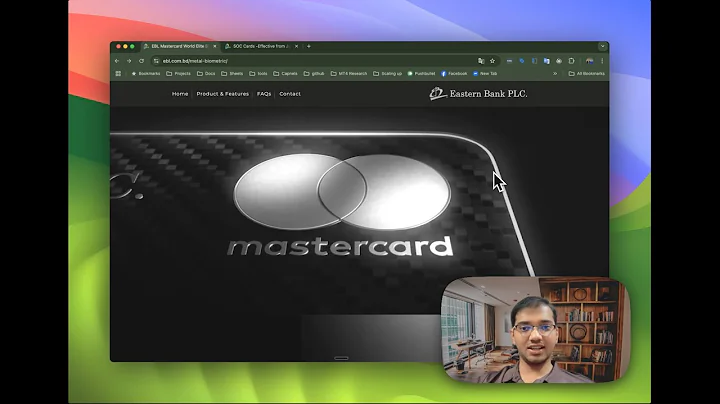This screenshot has width=720, height=404.
Task: Show more bookmarks with double chevron
Action: [x=555, y=73]
